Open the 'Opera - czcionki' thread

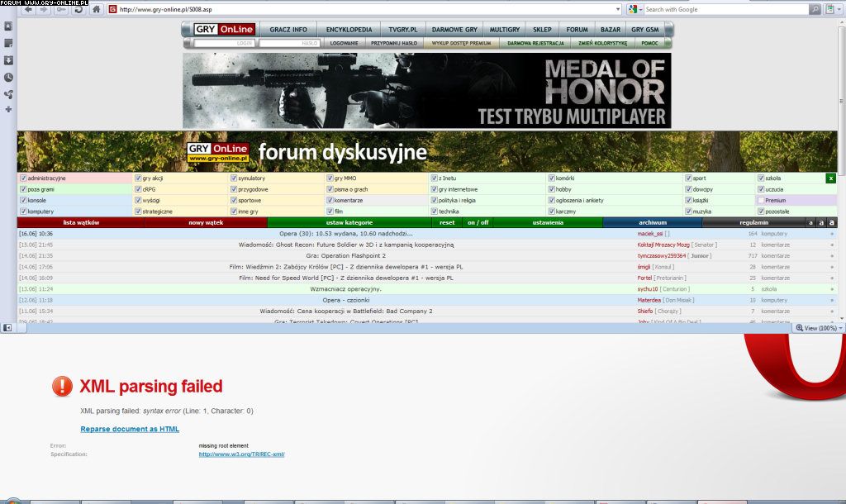tap(346, 300)
